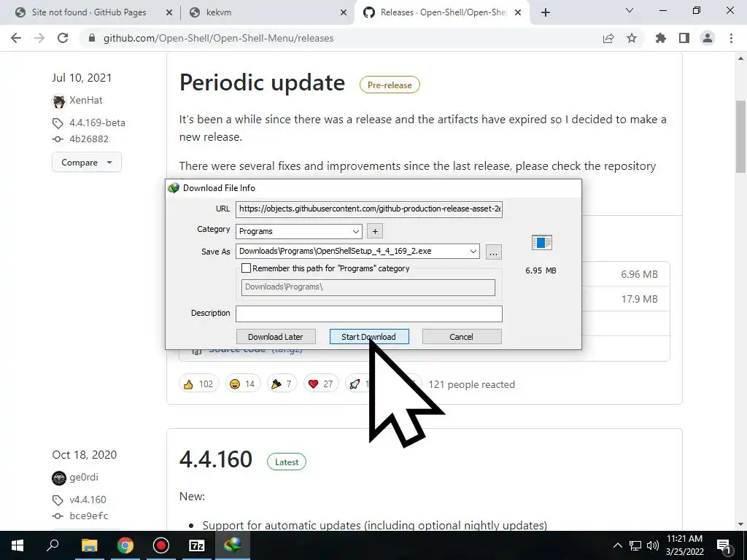Show hidden system tray icons

[617, 545]
